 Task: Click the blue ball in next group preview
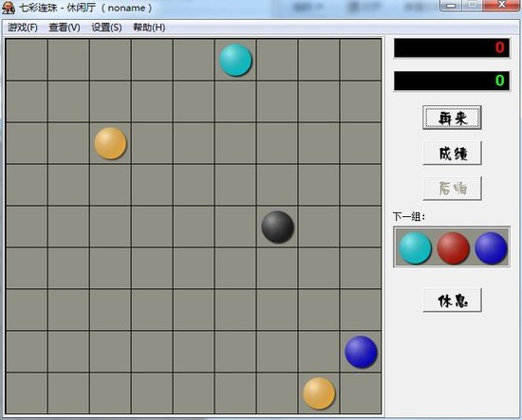click(491, 248)
